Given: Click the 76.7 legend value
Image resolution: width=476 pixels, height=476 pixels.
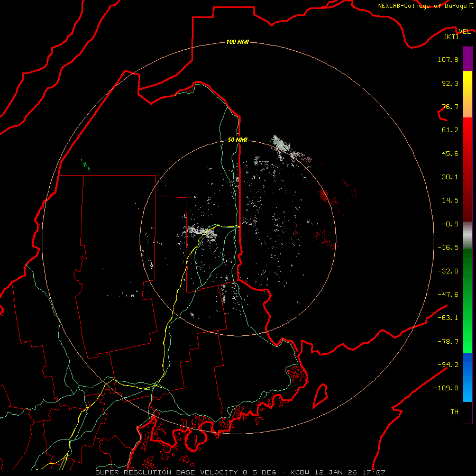Looking at the screenshot, I should (450, 106).
